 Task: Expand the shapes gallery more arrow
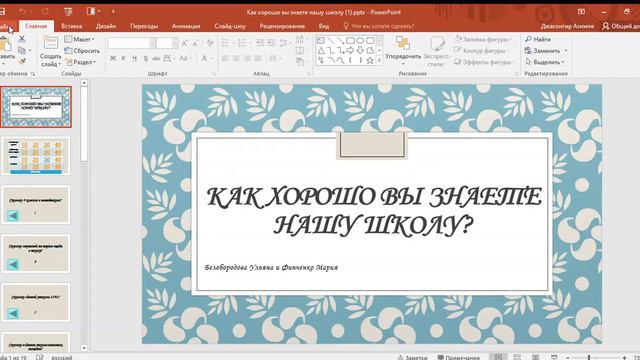pos(380,60)
